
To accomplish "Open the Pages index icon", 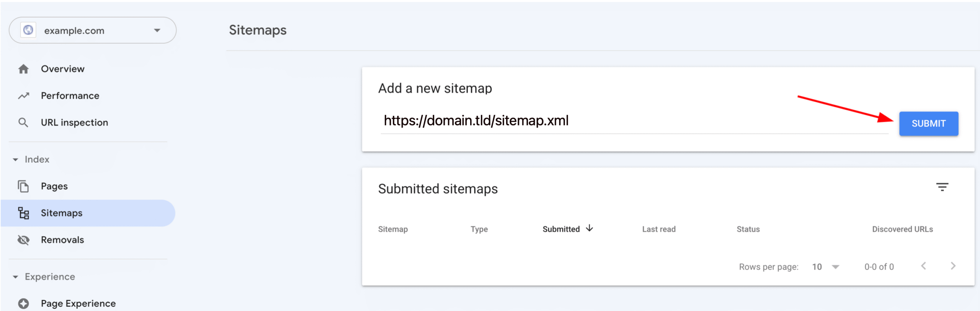I will point(24,186).
